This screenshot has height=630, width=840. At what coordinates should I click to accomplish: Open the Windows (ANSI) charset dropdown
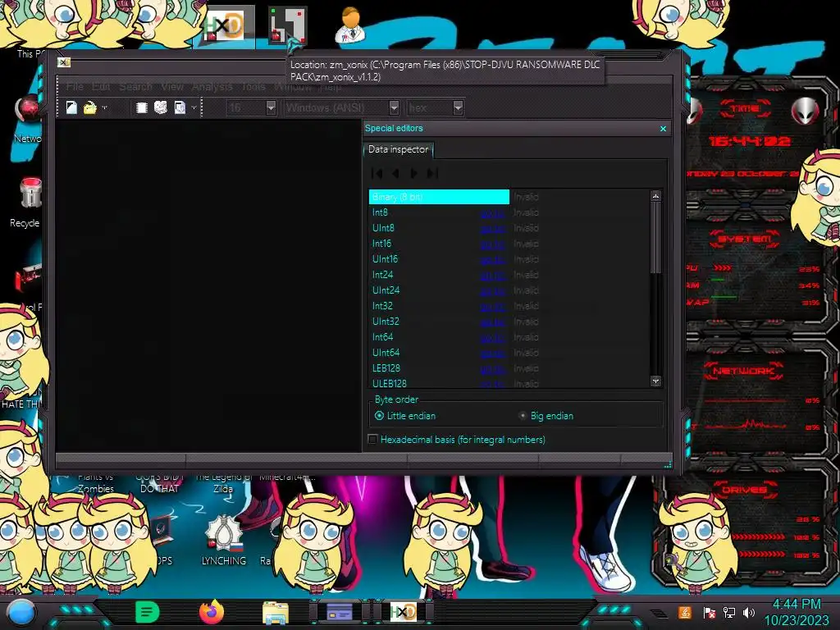pos(394,108)
